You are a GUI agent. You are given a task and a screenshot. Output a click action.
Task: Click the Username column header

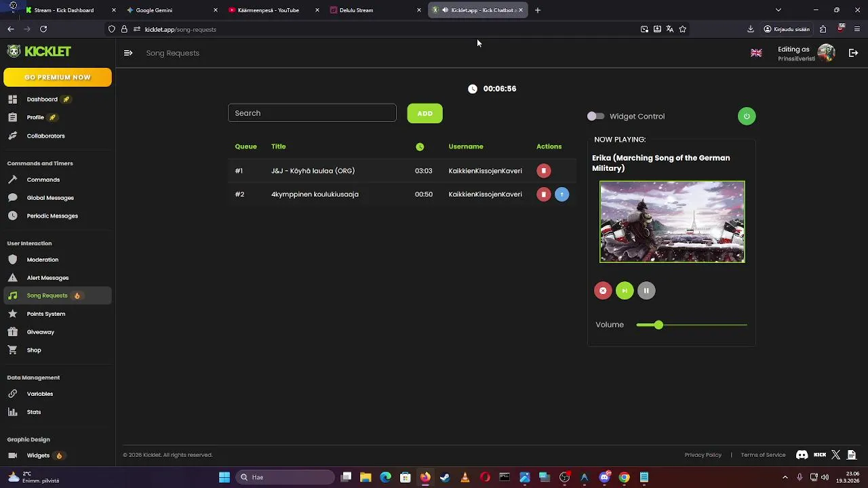point(466,146)
